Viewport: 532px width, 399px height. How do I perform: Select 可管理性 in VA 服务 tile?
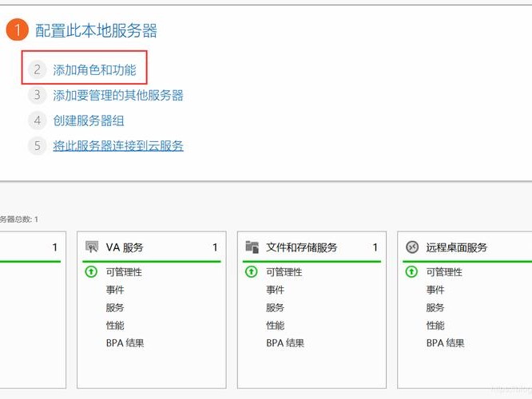point(124,272)
